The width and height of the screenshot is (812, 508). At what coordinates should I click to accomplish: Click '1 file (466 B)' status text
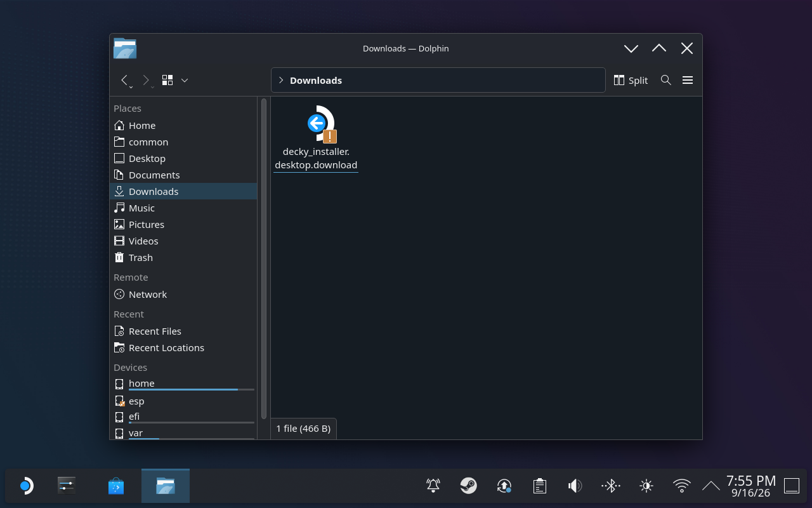point(303,429)
